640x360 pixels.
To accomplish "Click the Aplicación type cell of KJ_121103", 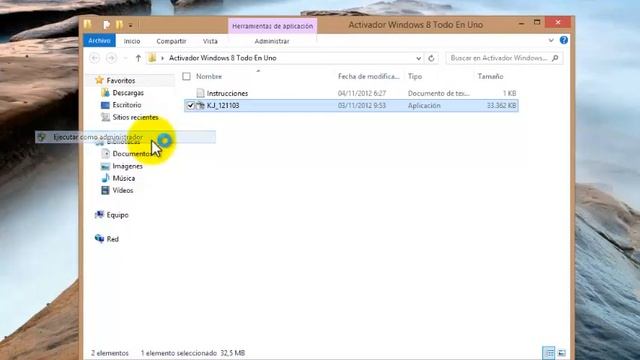I will (x=424, y=105).
